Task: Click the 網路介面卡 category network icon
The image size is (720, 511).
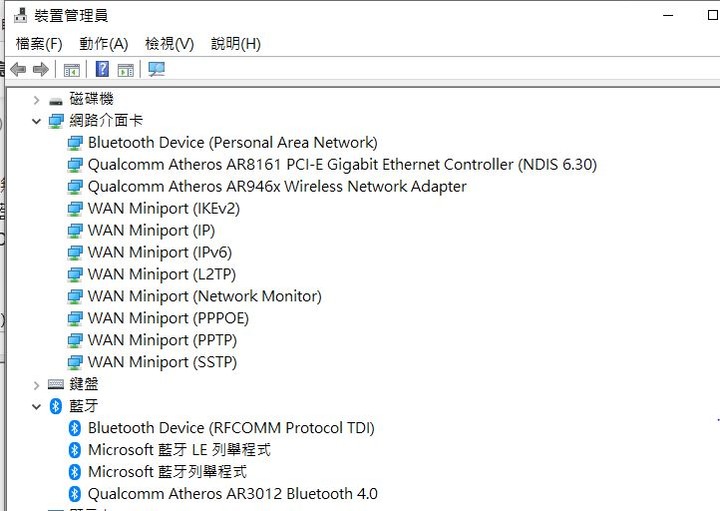Action: pyautogui.click(x=56, y=121)
